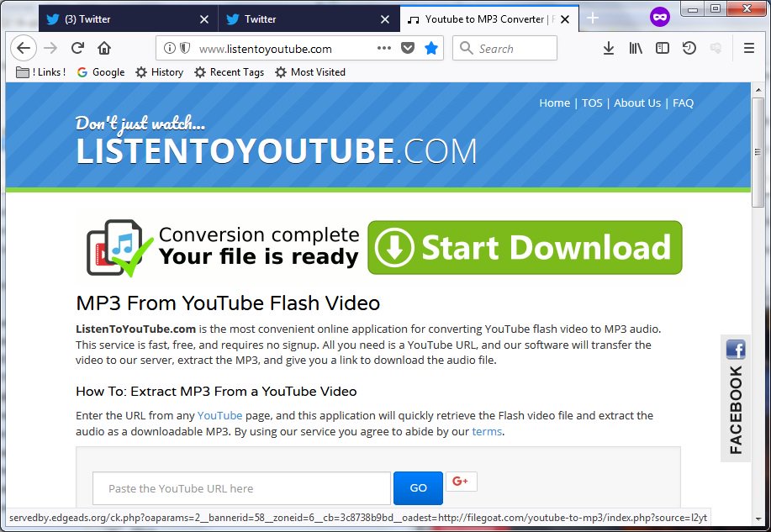Open the terms link
Screen dimensions: 771x532
[x=487, y=431]
